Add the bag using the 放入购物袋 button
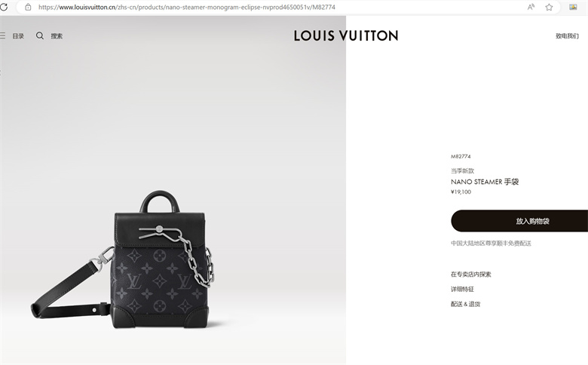 click(519, 221)
